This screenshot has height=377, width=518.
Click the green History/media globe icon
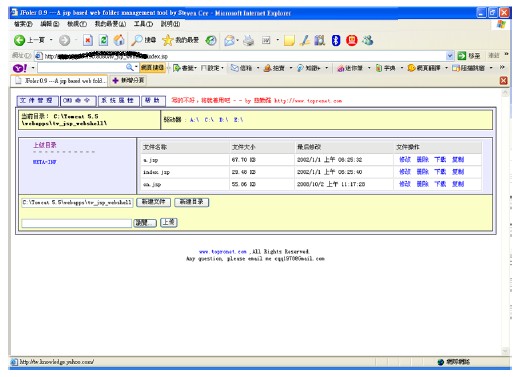click(x=211, y=41)
